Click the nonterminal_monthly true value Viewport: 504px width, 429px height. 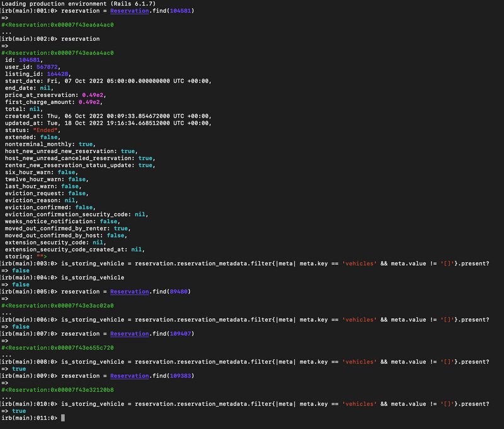pyautogui.click(x=86, y=144)
